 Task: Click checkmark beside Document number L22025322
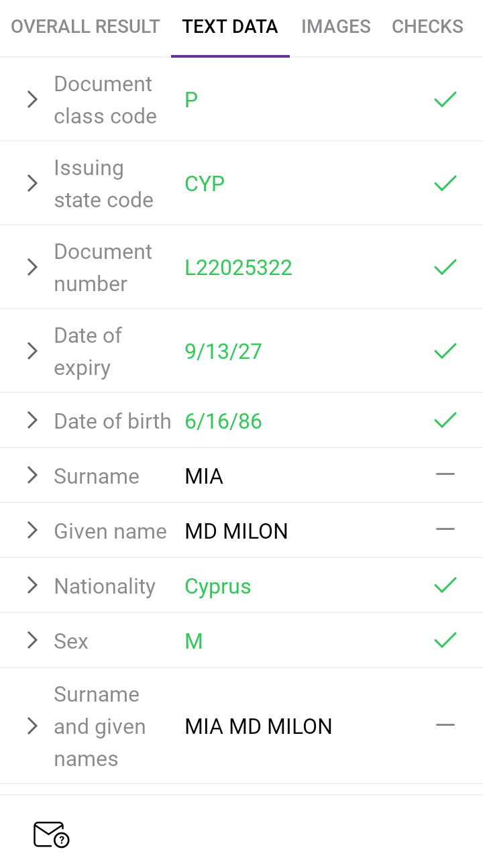click(445, 268)
